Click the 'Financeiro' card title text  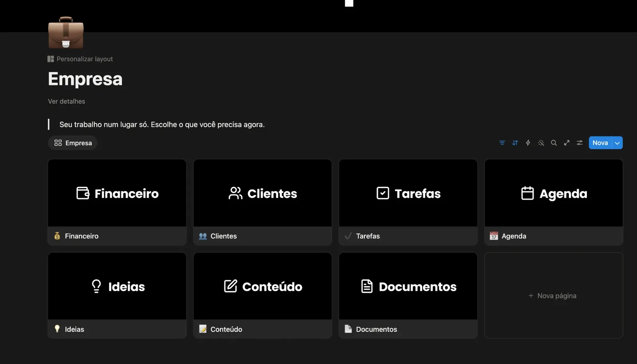coord(82,236)
